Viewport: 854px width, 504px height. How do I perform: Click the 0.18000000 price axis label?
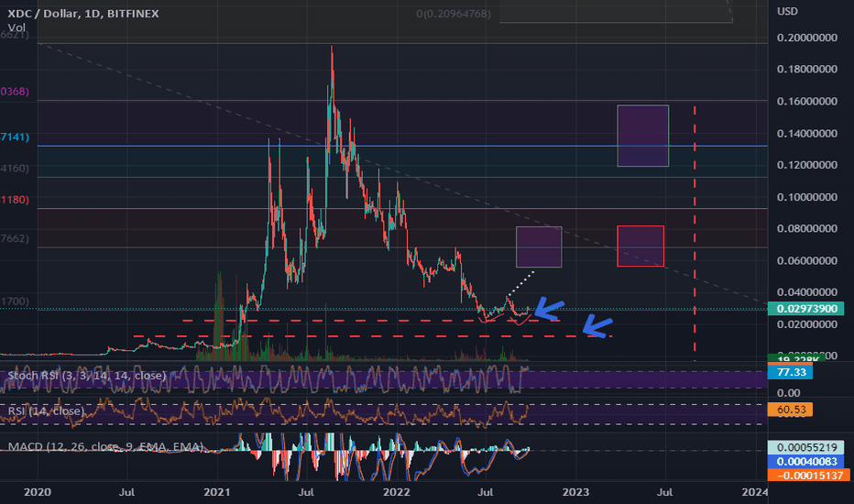[807, 70]
